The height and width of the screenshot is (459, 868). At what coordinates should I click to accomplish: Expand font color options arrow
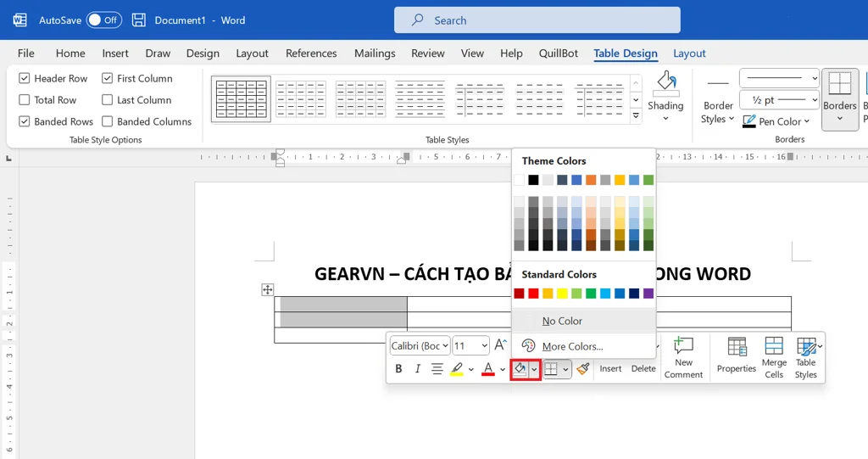[503, 369]
